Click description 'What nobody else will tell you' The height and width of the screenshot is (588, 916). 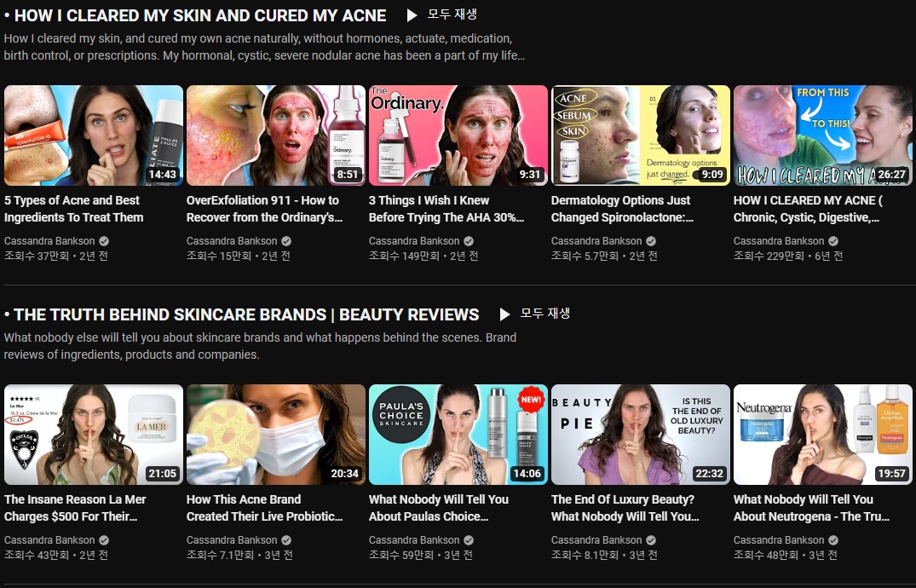pyautogui.click(x=260, y=346)
